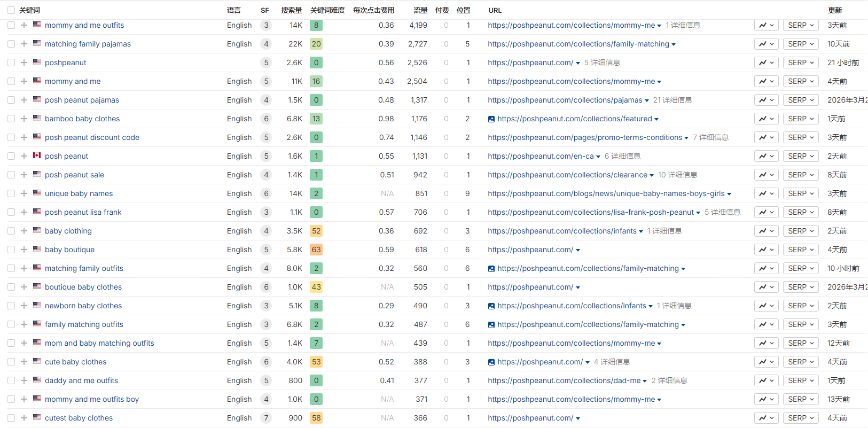Tick the select-all checkbox beside 关键词 header
The height and width of the screenshot is (428, 868).
click(11, 10)
